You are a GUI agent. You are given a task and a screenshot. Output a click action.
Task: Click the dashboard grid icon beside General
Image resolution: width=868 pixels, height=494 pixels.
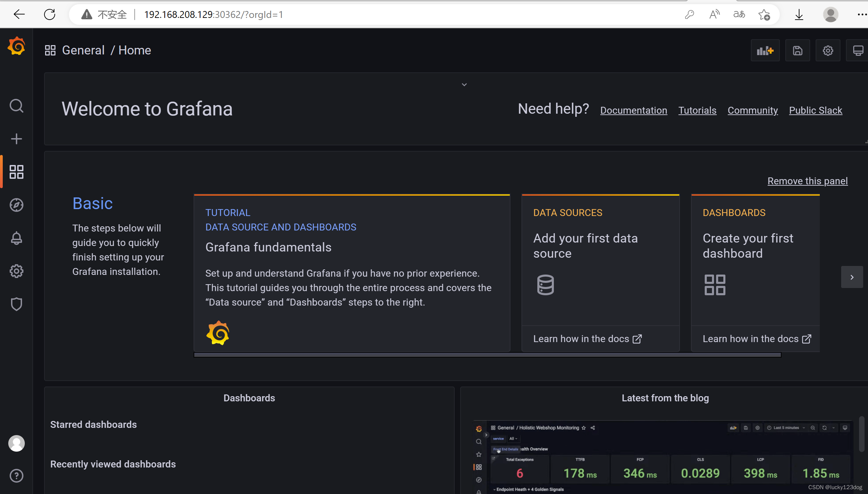[x=50, y=50]
